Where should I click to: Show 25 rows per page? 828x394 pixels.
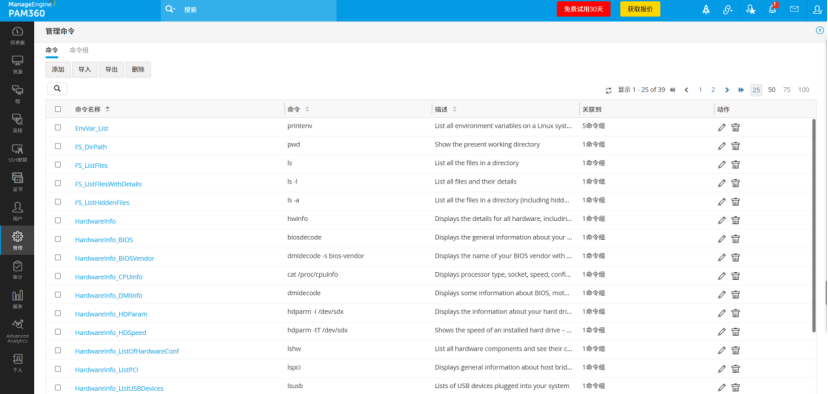click(756, 90)
